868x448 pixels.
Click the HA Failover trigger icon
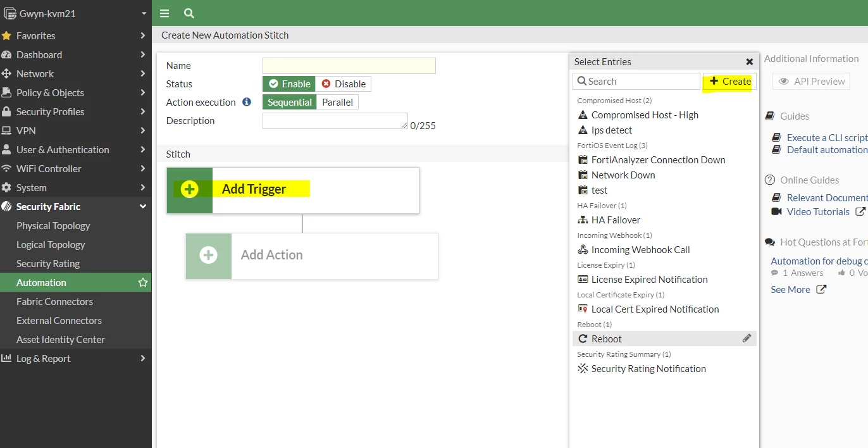[583, 220]
